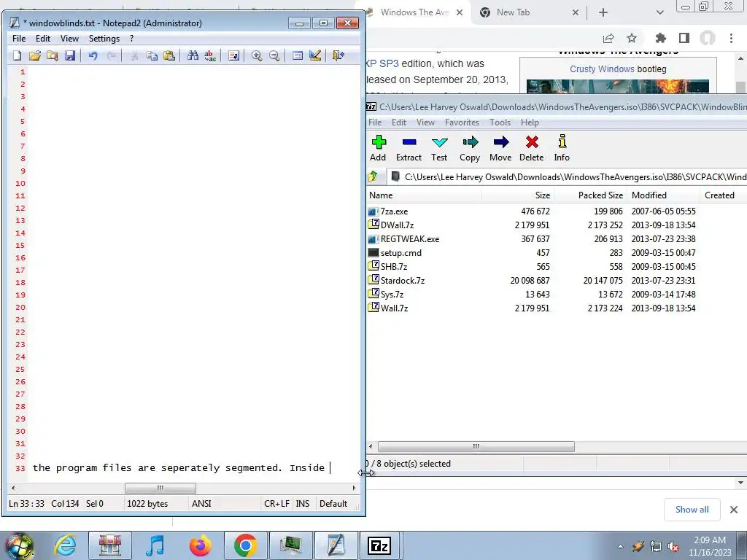The width and height of the screenshot is (747, 560).
Task: Open the scheme selection icon in Notepad2
Action: click(298, 55)
